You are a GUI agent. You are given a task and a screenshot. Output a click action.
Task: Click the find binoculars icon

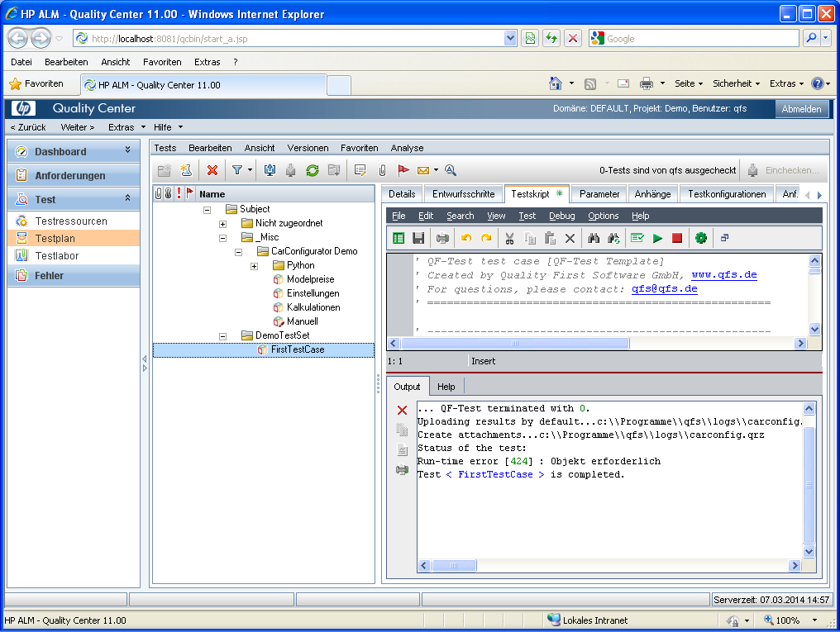pyautogui.click(x=594, y=238)
